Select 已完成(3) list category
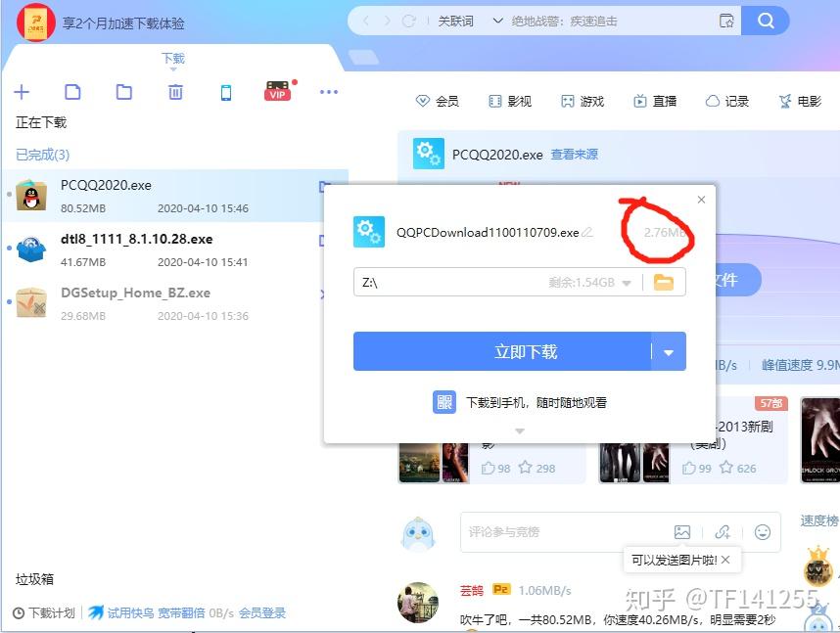This screenshot has height=633, width=840. click(42, 155)
